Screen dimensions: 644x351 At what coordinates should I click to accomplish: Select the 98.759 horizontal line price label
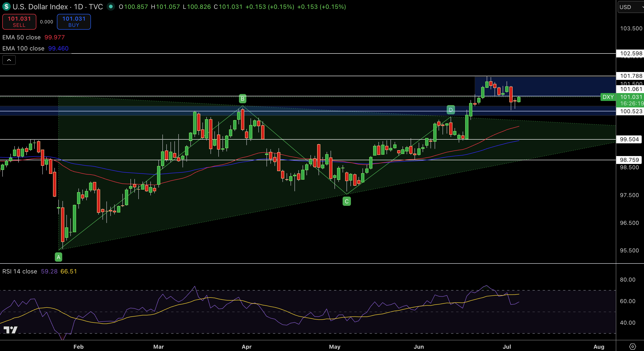point(629,160)
